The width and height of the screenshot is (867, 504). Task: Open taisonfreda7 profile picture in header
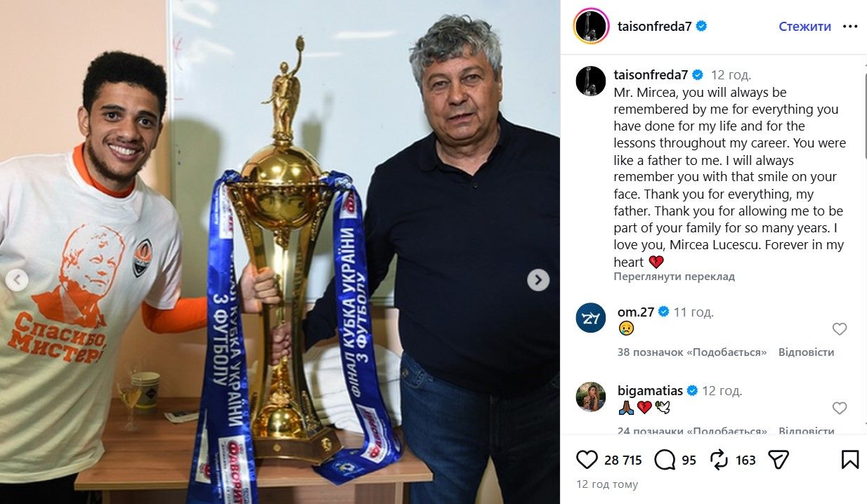coord(591,27)
